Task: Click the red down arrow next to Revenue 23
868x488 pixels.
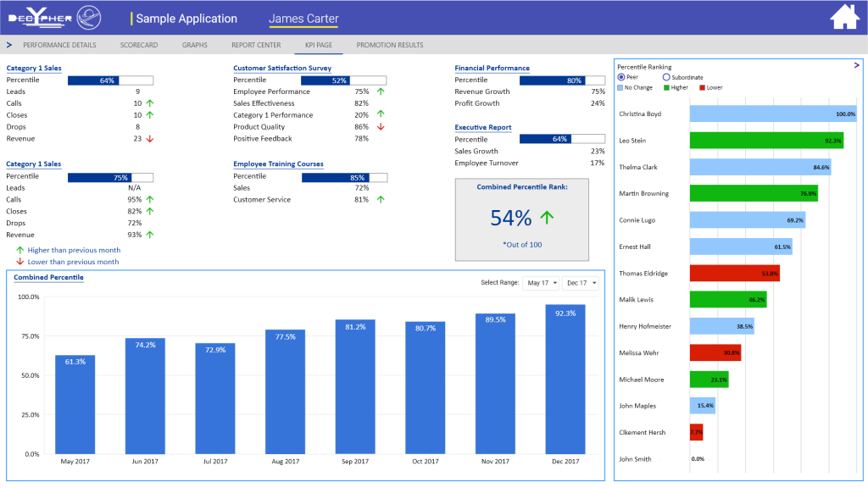Action: [x=150, y=139]
